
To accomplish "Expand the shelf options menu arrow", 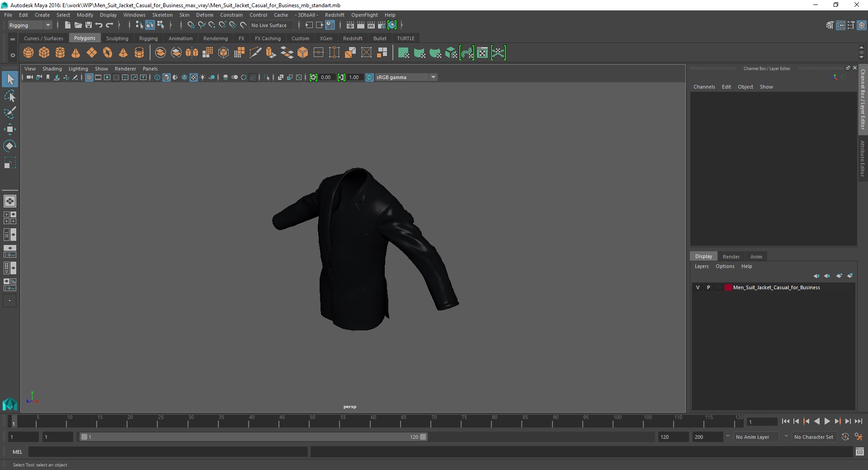I will (x=13, y=55).
